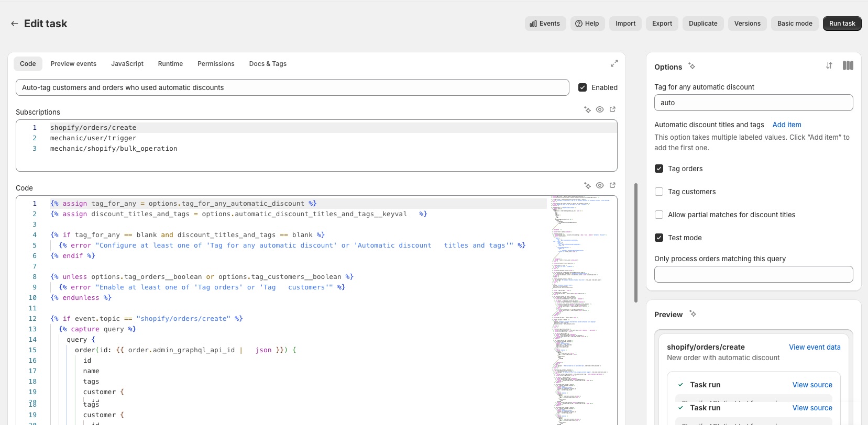868x425 pixels.
Task: Edit the Tag for any automatic discount field
Action: [x=753, y=103]
